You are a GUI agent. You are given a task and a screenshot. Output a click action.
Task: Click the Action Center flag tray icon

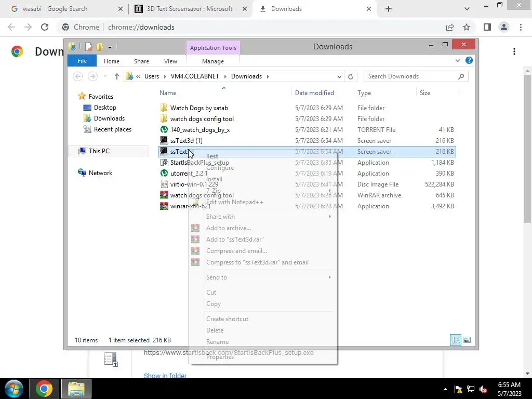tap(458, 389)
